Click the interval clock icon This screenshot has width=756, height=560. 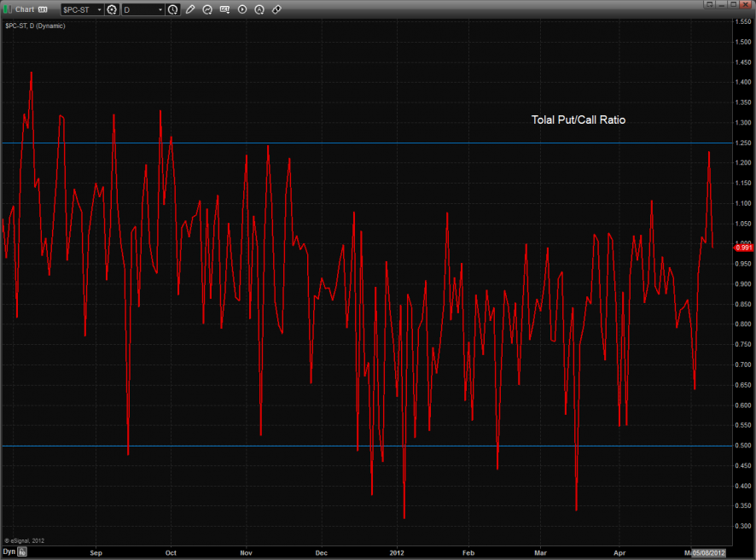tap(173, 9)
